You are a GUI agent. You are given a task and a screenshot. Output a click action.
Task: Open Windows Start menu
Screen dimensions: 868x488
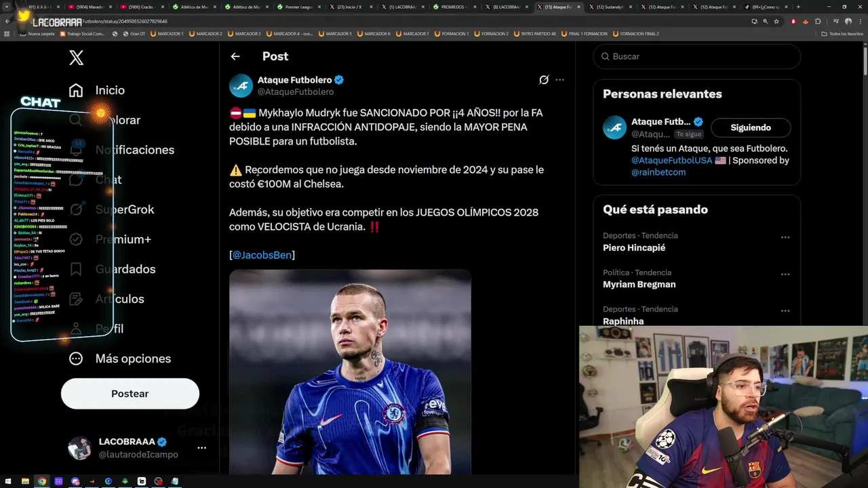[8, 481]
